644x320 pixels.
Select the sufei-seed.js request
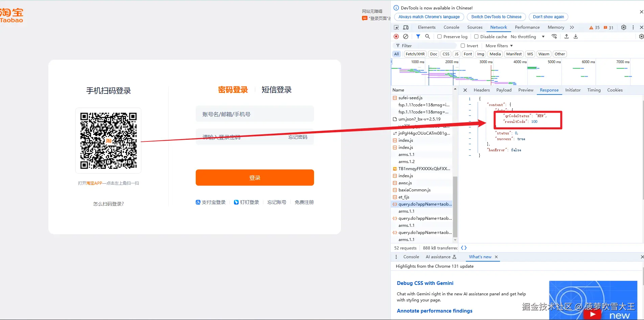pos(422,98)
